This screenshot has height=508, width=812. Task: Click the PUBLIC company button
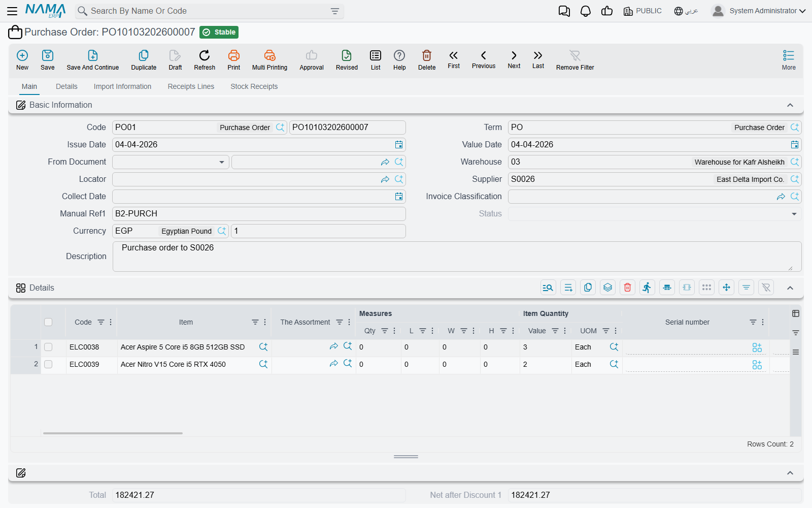click(642, 11)
